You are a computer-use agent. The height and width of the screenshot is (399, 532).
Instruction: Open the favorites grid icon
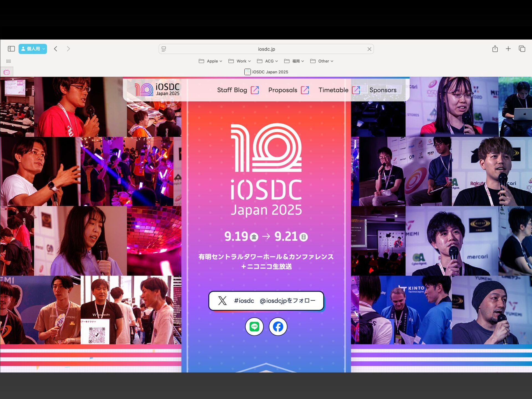tap(9, 61)
